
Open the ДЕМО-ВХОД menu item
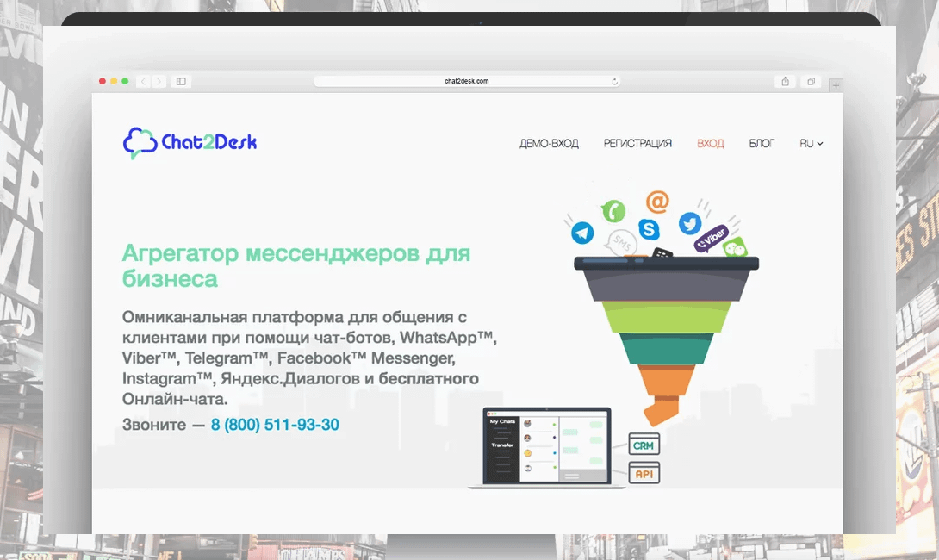pyautogui.click(x=549, y=144)
